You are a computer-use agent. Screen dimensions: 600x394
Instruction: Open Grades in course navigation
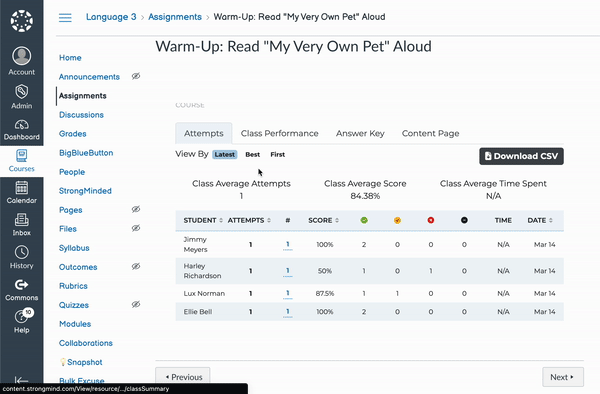pyautogui.click(x=73, y=134)
